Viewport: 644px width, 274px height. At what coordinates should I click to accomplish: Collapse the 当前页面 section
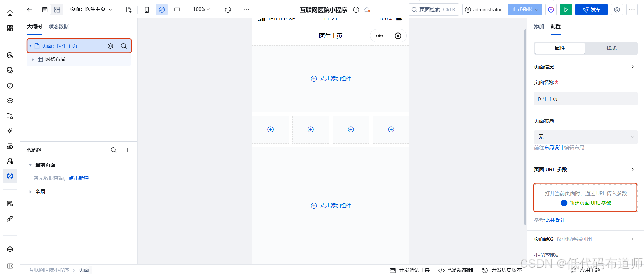(30, 165)
